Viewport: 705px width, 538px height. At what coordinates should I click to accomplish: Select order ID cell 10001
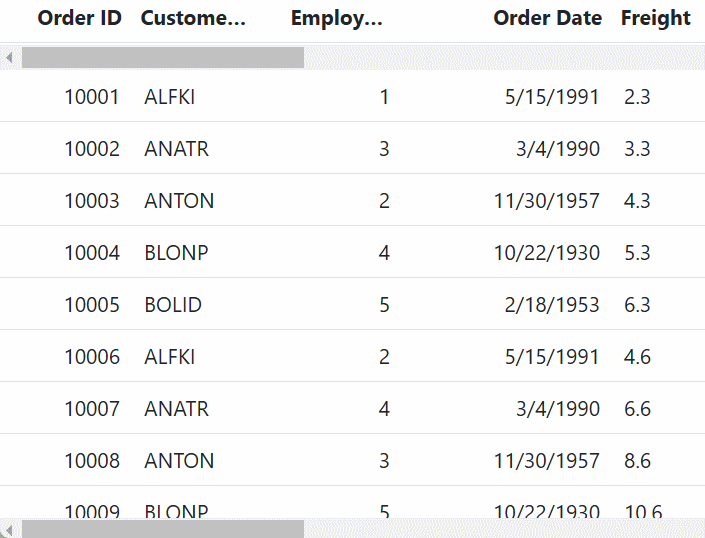point(92,97)
